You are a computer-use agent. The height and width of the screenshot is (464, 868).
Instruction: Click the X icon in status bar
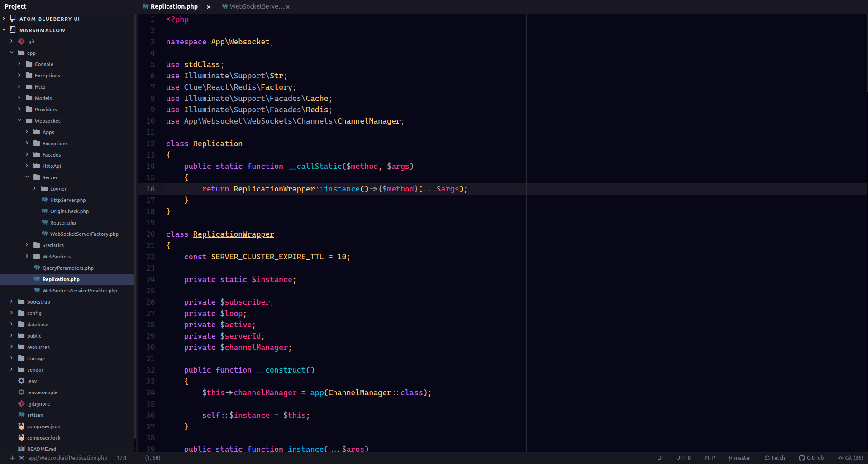click(x=21, y=458)
